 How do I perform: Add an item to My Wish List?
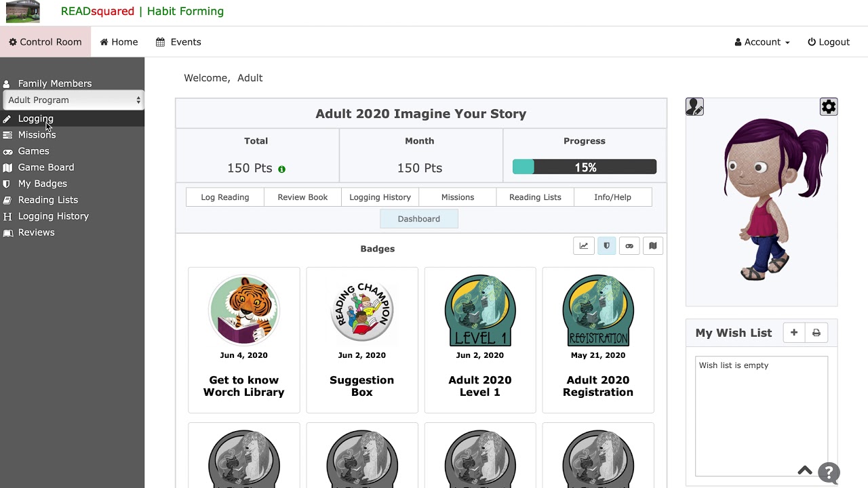click(794, 333)
